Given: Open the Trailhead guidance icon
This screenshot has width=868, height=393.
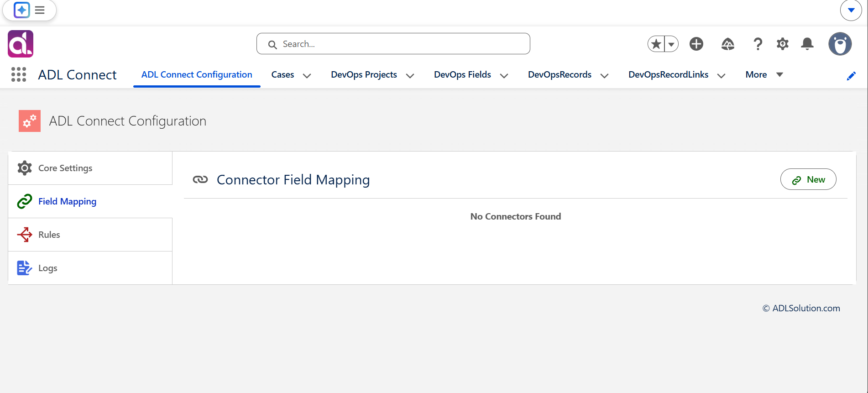Looking at the screenshot, I should coord(728,44).
